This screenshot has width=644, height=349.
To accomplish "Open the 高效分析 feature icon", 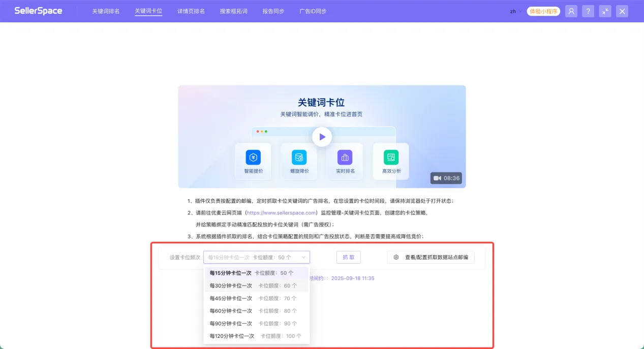I will tap(390, 157).
